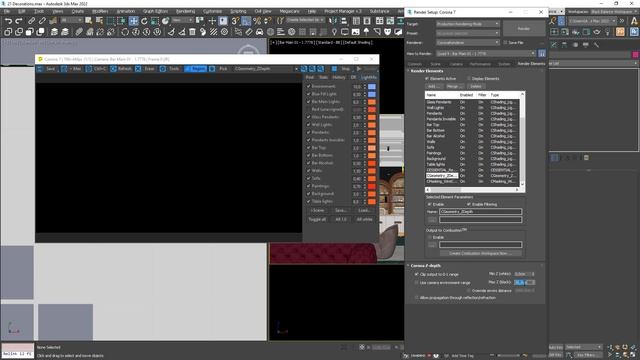
Task: Click the Toggle all button in LightMix
Action: click(x=318, y=219)
